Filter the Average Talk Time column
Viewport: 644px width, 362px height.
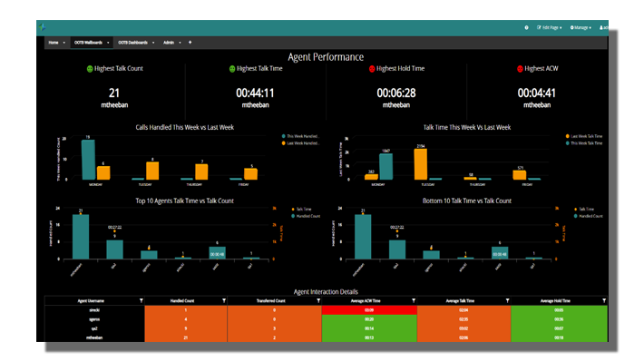507,301
